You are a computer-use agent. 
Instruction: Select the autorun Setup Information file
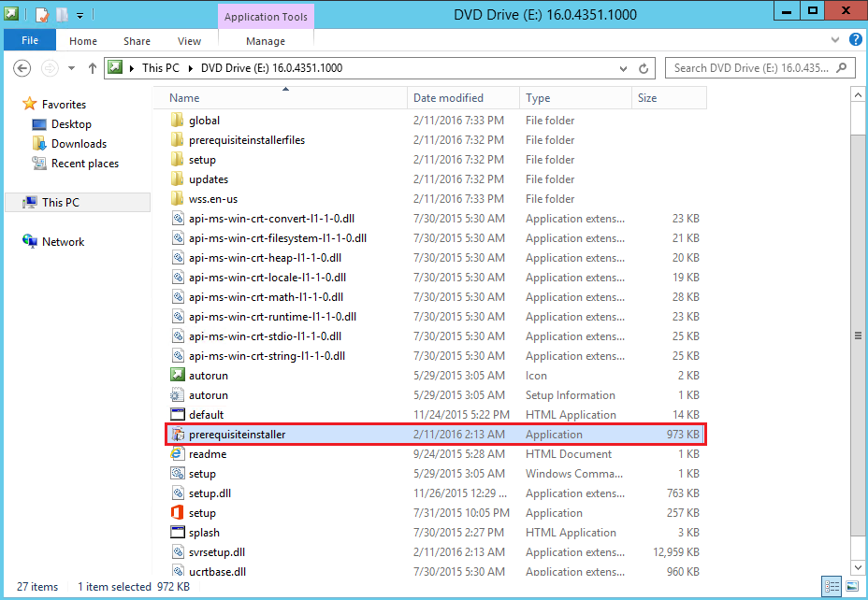click(x=177, y=394)
